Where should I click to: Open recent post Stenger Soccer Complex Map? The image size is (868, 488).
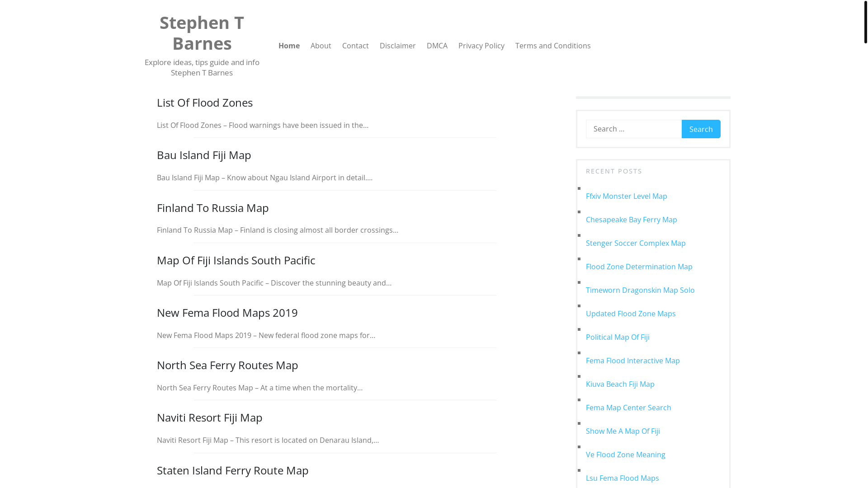636,243
